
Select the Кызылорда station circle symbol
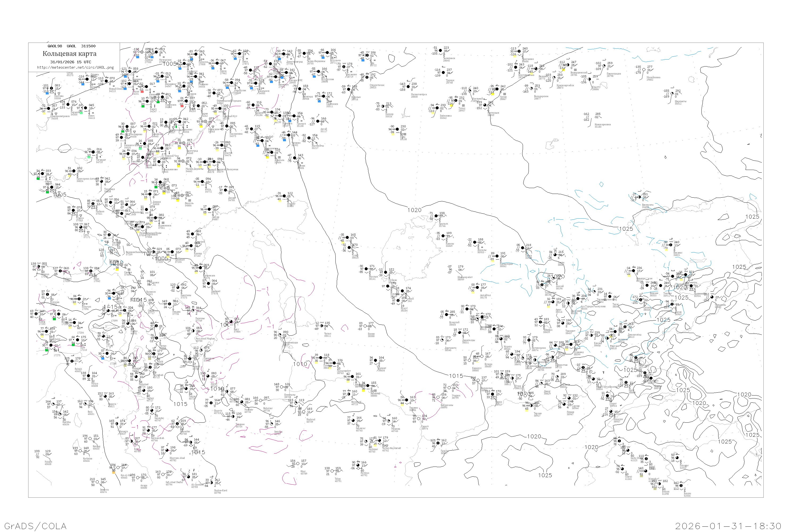click(x=497, y=256)
